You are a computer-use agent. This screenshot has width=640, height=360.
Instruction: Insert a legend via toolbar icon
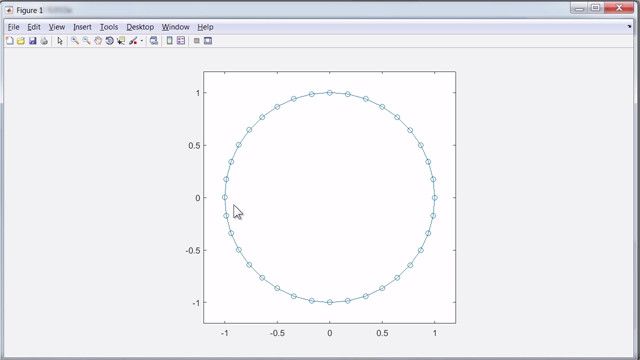pyautogui.click(x=181, y=41)
